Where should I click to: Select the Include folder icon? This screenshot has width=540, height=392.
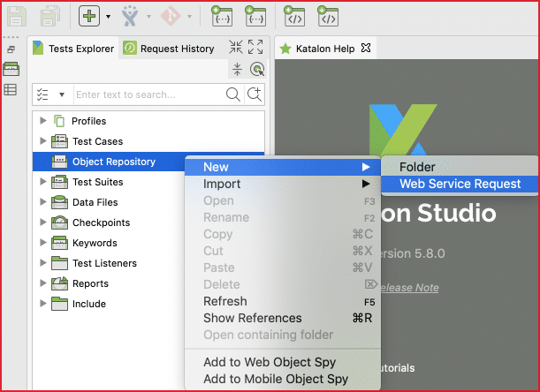pos(59,304)
